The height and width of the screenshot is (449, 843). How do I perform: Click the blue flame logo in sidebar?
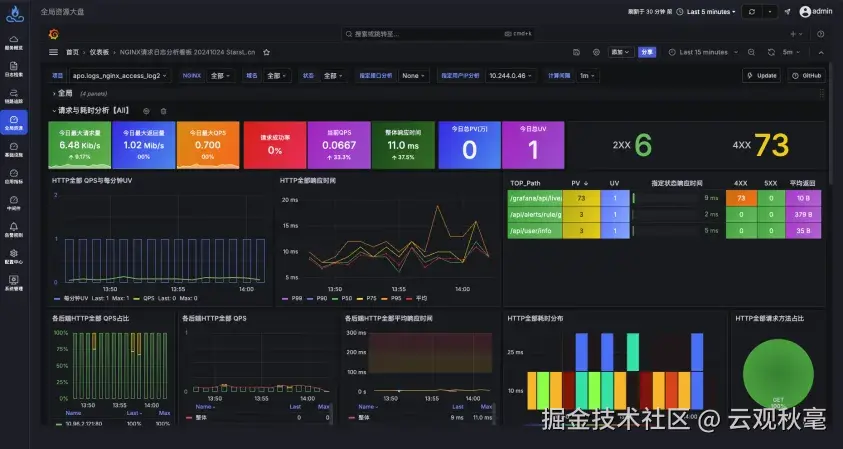click(x=15, y=13)
